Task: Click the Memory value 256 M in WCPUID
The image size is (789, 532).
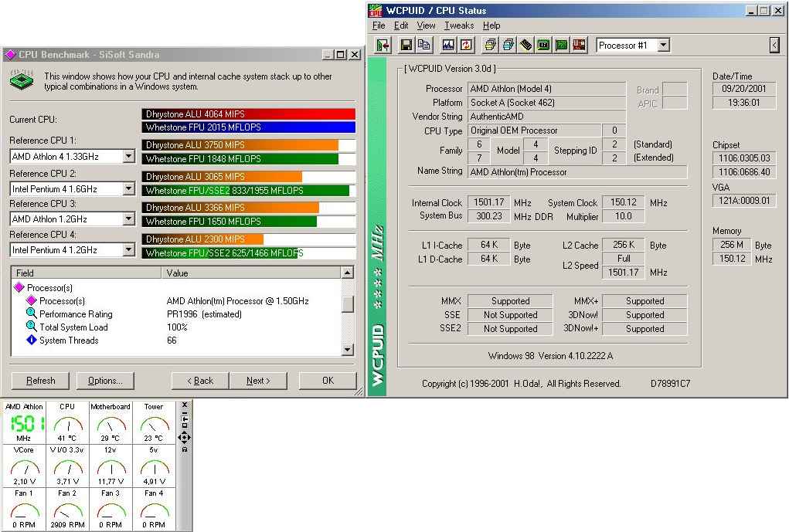Action: coord(731,245)
